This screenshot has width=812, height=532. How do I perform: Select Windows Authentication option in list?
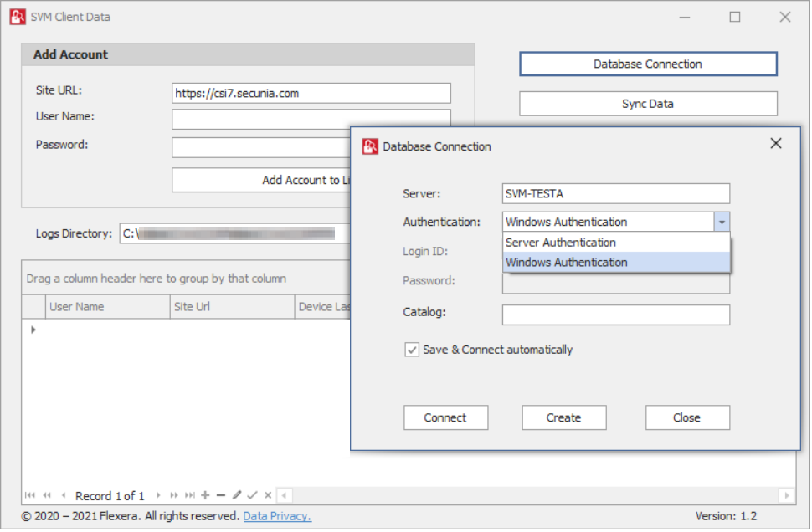click(567, 263)
